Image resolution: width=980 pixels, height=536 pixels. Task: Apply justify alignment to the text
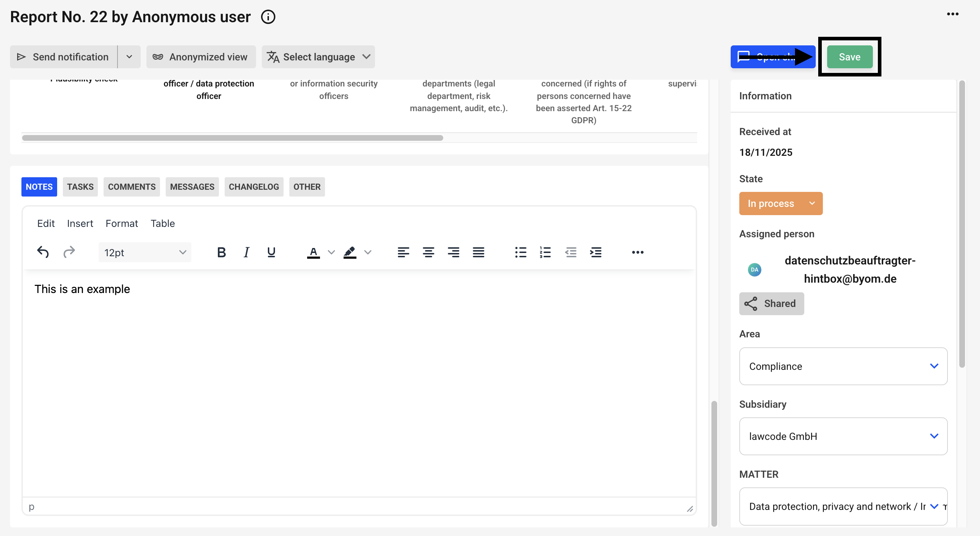pyautogui.click(x=478, y=252)
